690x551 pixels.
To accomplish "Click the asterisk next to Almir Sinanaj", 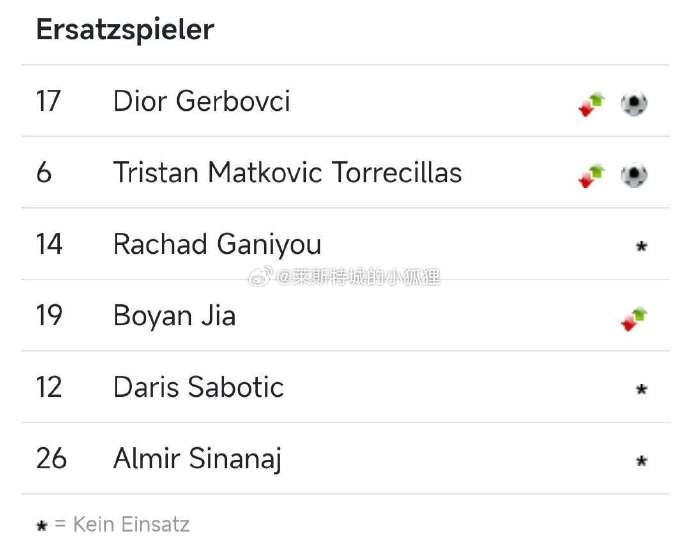I will (642, 461).
